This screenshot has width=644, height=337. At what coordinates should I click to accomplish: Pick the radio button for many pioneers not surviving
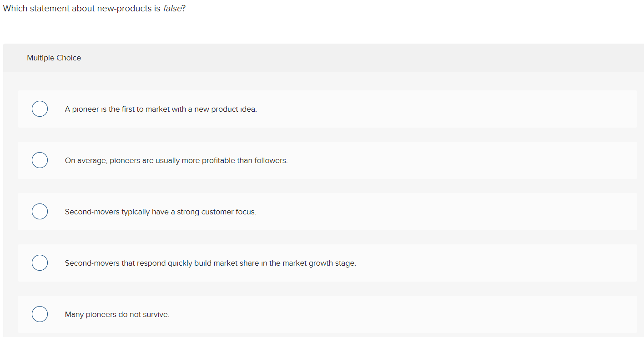pyautogui.click(x=40, y=314)
